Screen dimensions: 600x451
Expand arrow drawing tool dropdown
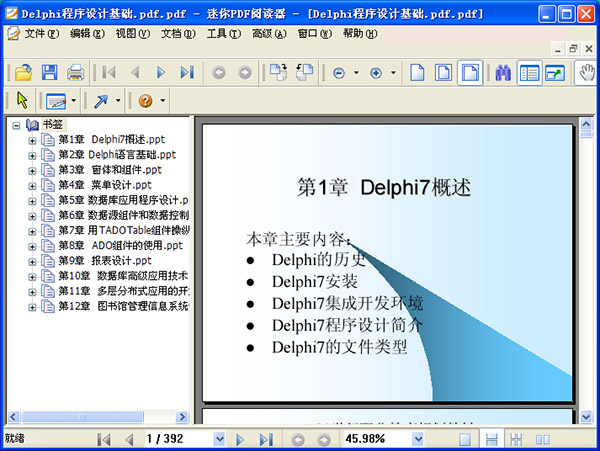pyautogui.click(x=118, y=101)
